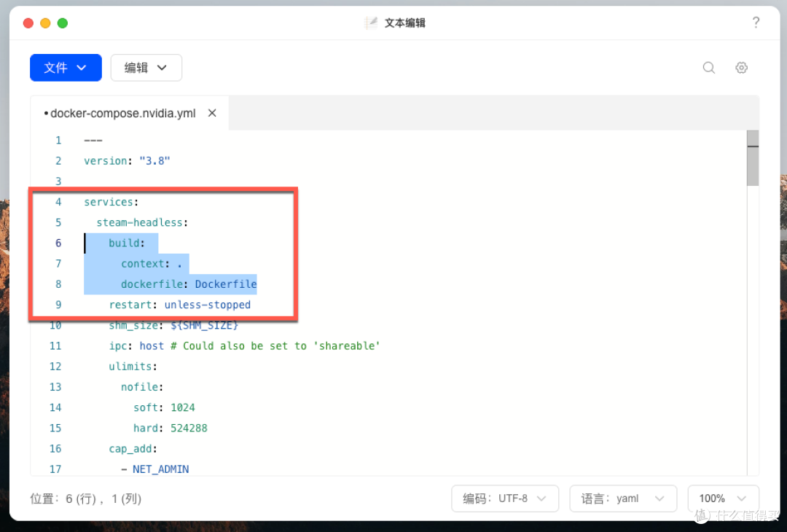Click the 文本编辑 icon in the title bar

[x=372, y=22]
